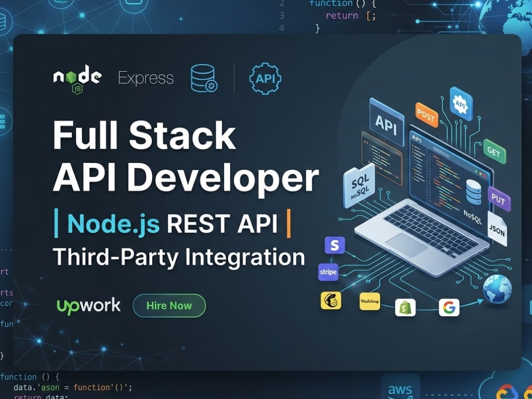
Task: Click the globe icon near the arrow
Action: coord(497,289)
